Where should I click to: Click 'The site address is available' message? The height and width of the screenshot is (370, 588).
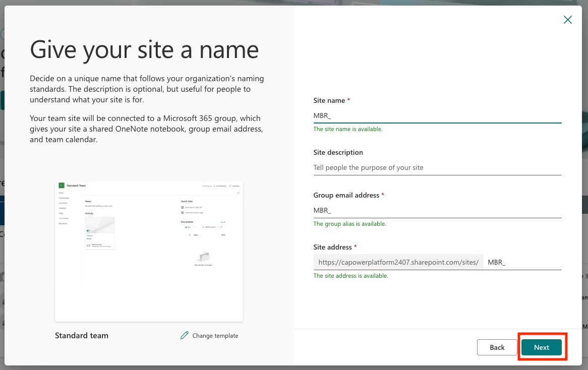350,276
